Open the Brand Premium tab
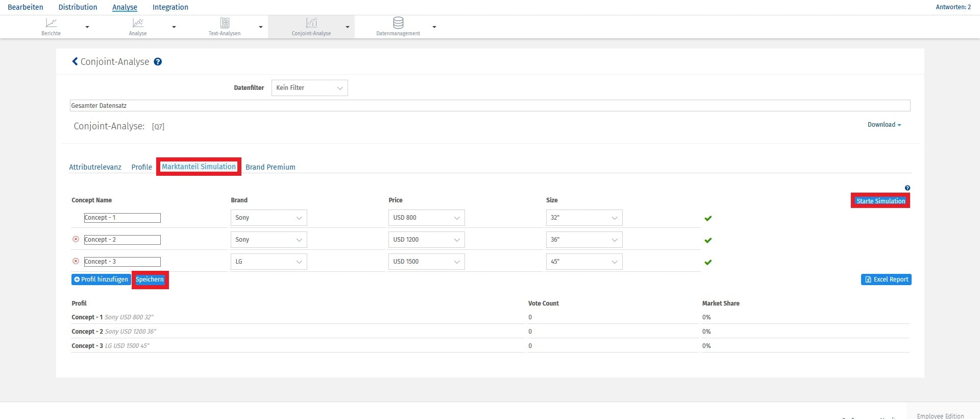This screenshot has height=419, width=980. pyautogui.click(x=270, y=167)
